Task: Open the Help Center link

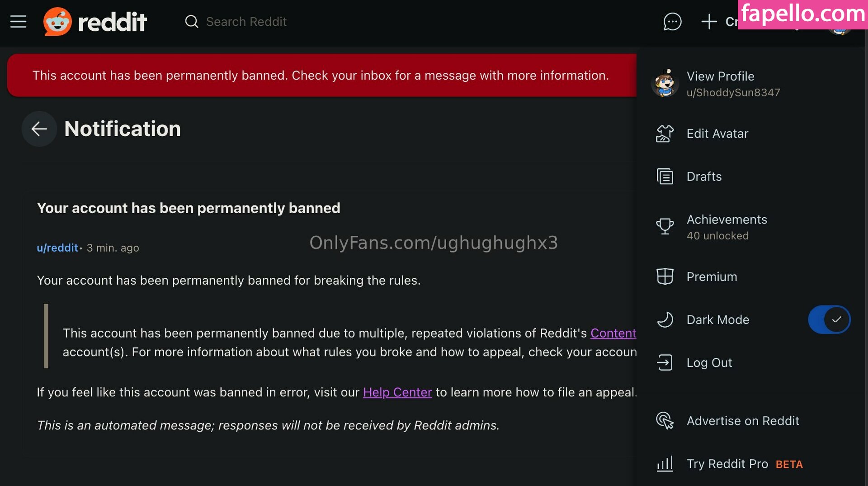Action: [x=397, y=392]
